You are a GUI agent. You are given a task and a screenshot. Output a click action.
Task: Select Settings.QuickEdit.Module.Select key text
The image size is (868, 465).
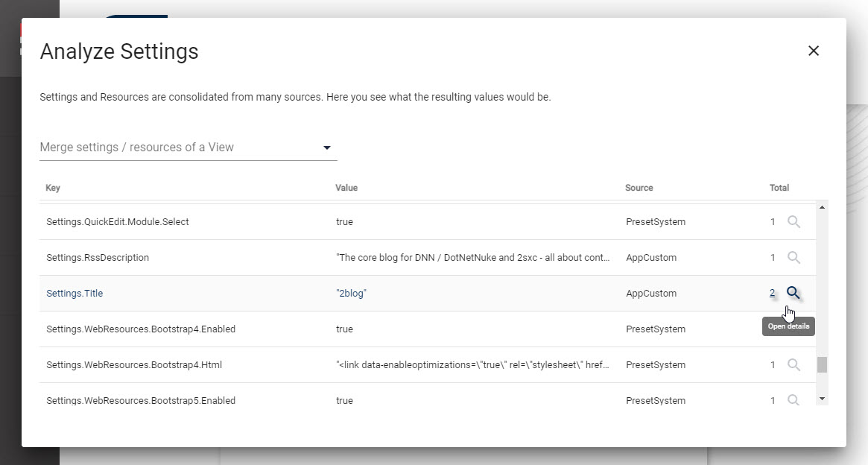(118, 222)
